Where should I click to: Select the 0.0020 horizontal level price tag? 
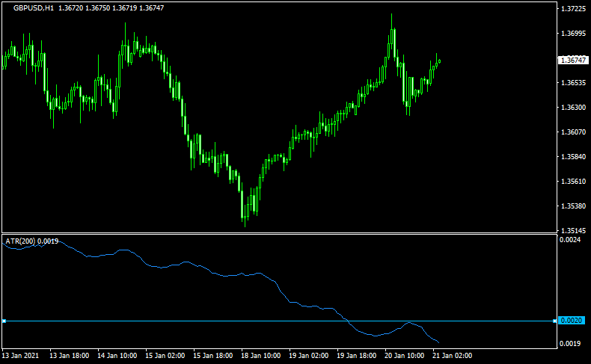(x=572, y=321)
